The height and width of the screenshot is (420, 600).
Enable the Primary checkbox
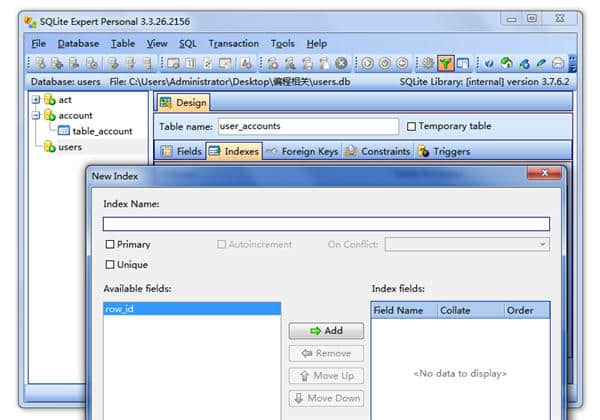click(110, 244)
